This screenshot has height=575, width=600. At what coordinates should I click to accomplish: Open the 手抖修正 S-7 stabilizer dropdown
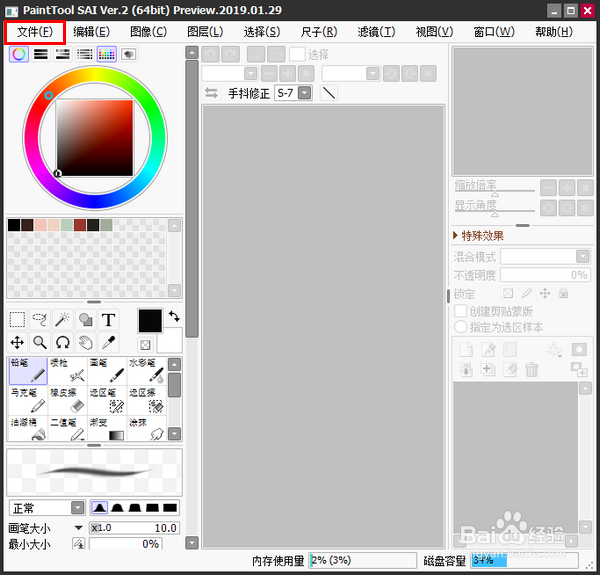coord(305,93)
